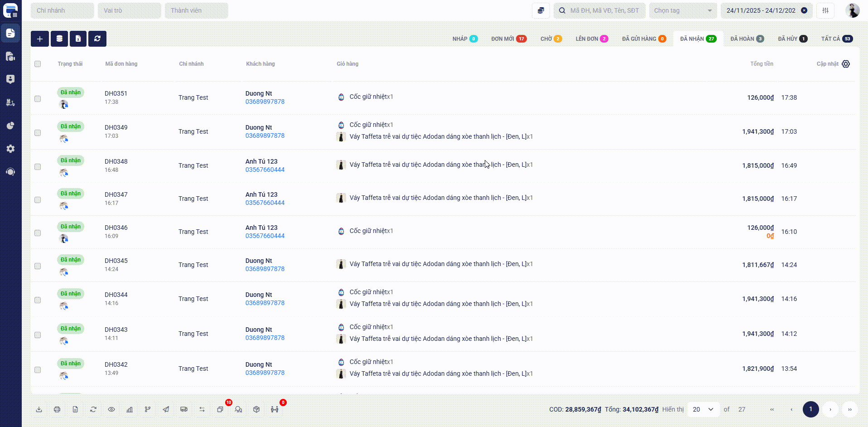Click the plus button to add order
Screen dimensions: 868x427
pos(40,39)
